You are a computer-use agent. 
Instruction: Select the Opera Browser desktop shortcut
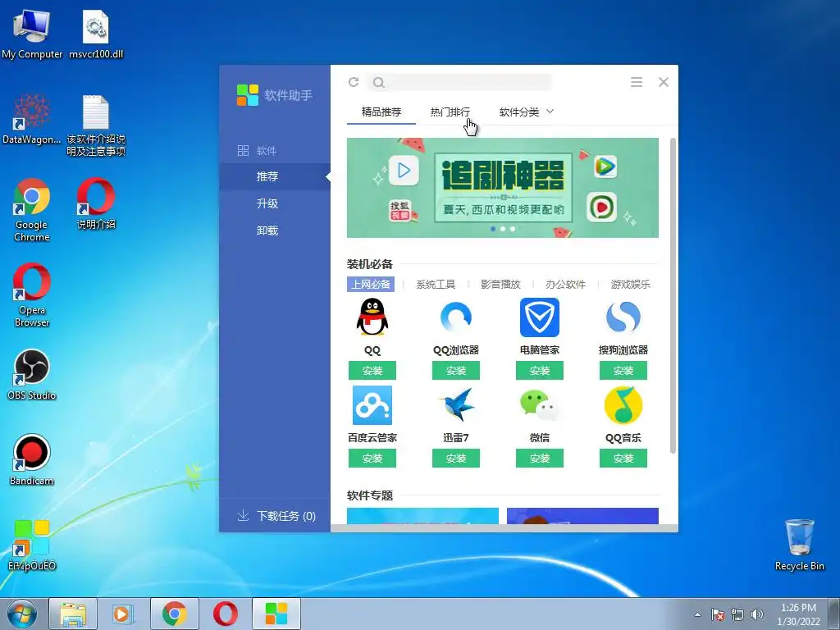32,295
